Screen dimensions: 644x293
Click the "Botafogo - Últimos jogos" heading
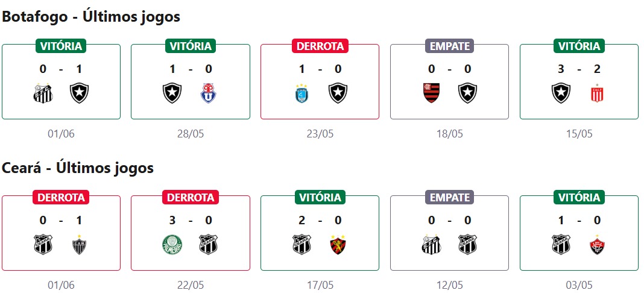pos(91,17)
